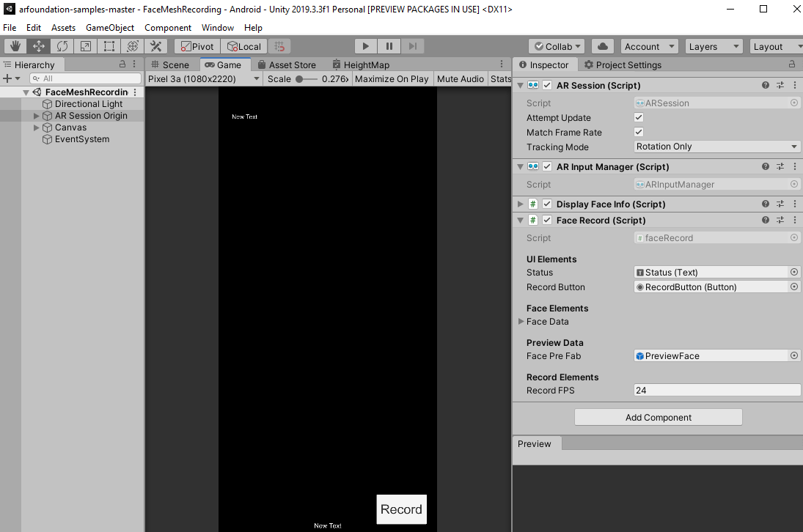Lock the Hierarchy panel

[x=122, y=64]
